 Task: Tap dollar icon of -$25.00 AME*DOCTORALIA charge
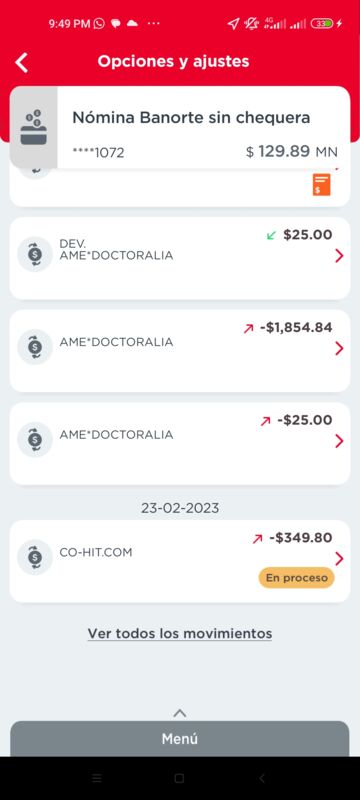coord(35,439)
